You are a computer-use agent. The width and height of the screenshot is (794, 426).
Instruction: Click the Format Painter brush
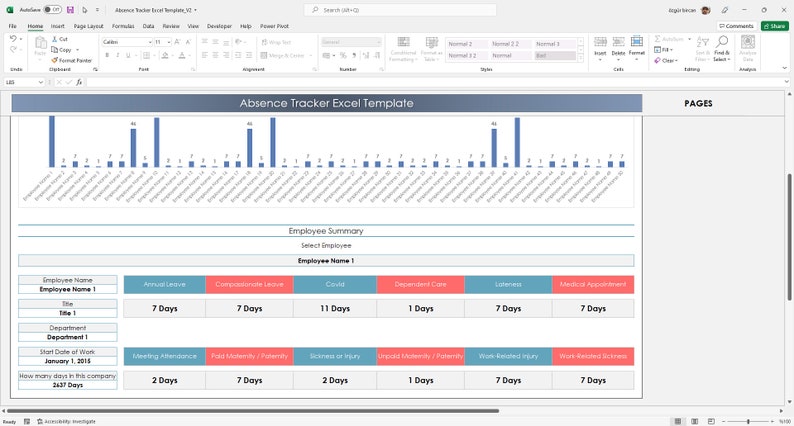(55, 60)
